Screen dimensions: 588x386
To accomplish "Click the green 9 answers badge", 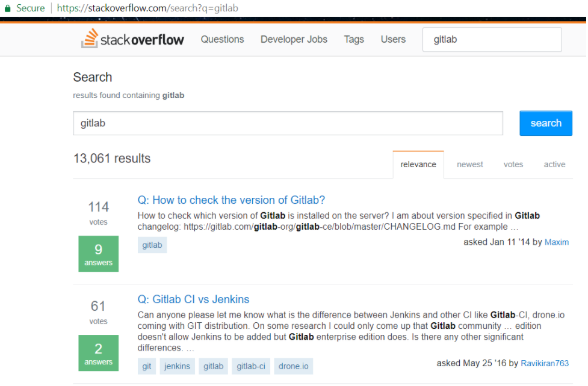I will [x=98, y=254].
